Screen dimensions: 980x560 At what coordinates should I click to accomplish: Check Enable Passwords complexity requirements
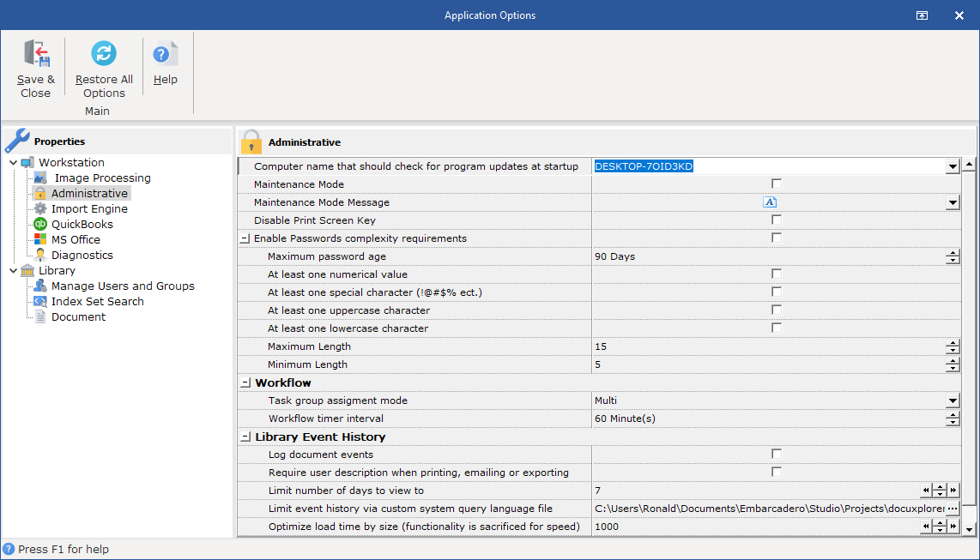pyautogui.click(x=777, y=238)
